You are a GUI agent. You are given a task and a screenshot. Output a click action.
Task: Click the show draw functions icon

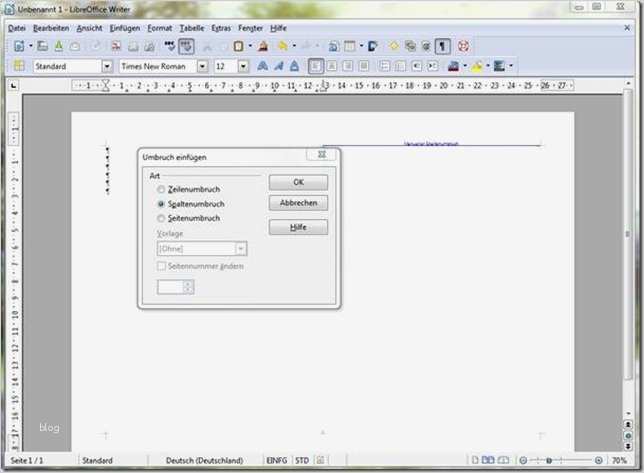[373, 46]
